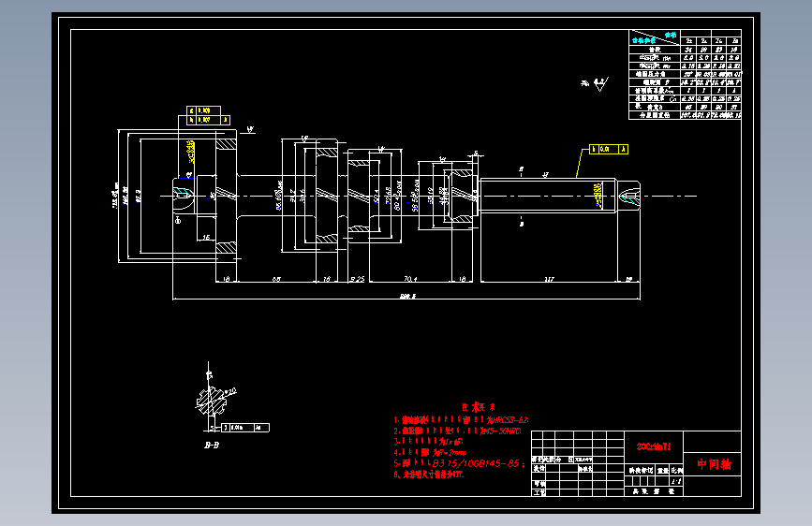Select the stacked yellow tolerance frames above the left gear
Viewport: 812px width, 526px height.
(208, 115)
